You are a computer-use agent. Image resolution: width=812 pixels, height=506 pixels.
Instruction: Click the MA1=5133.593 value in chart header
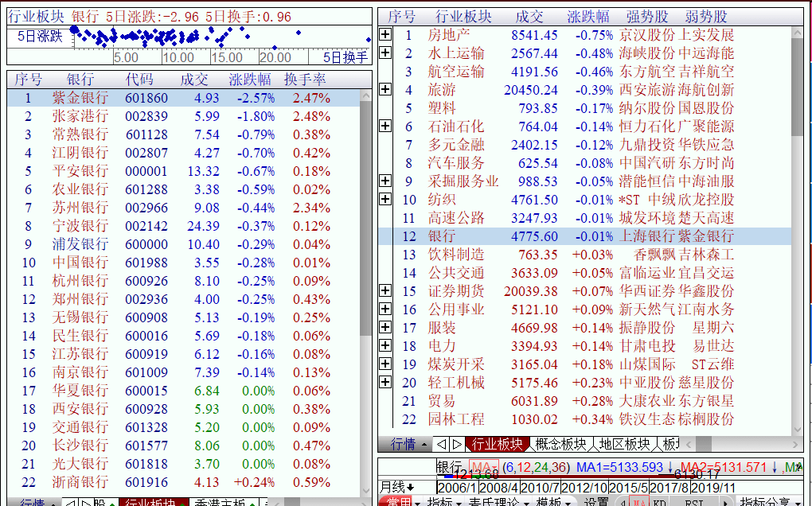[x=619, y=467]
